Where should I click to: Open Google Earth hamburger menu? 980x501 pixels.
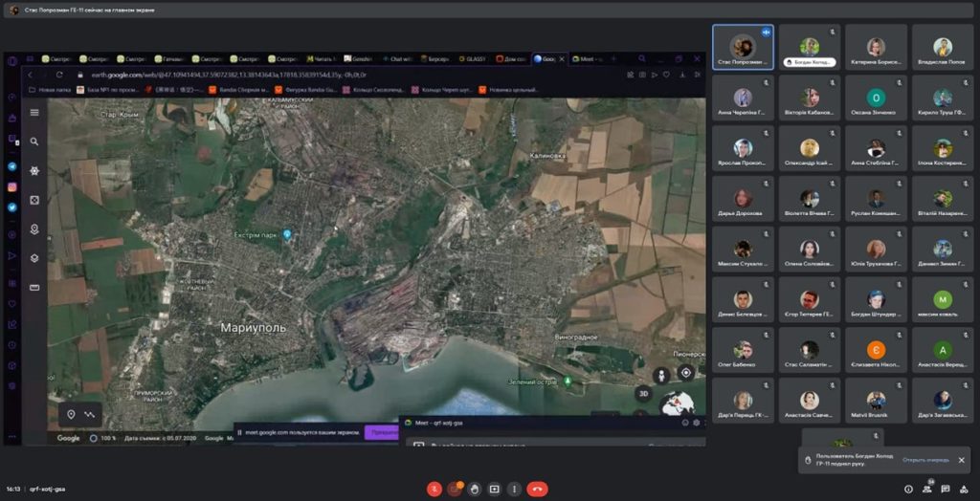pos(34,112)
